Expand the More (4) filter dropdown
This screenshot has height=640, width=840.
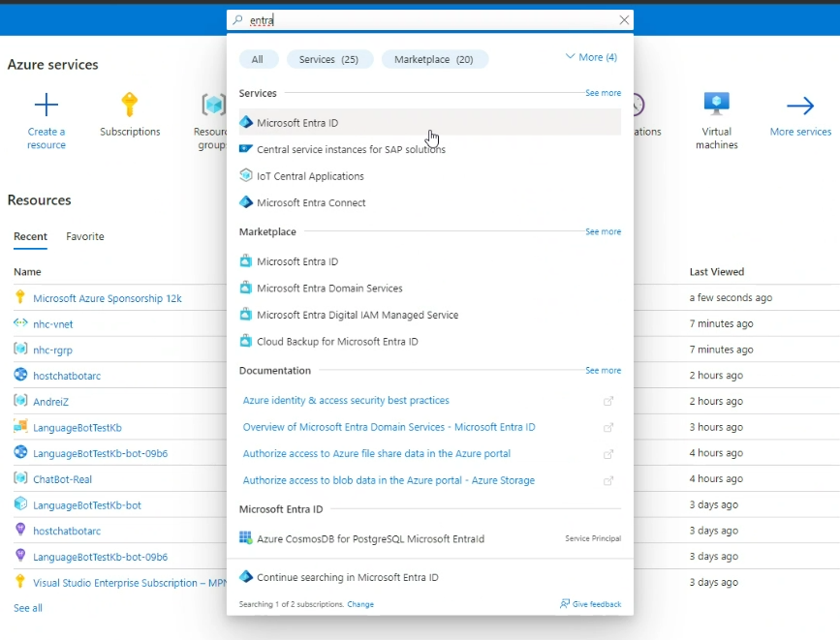[x=591, y=57]
